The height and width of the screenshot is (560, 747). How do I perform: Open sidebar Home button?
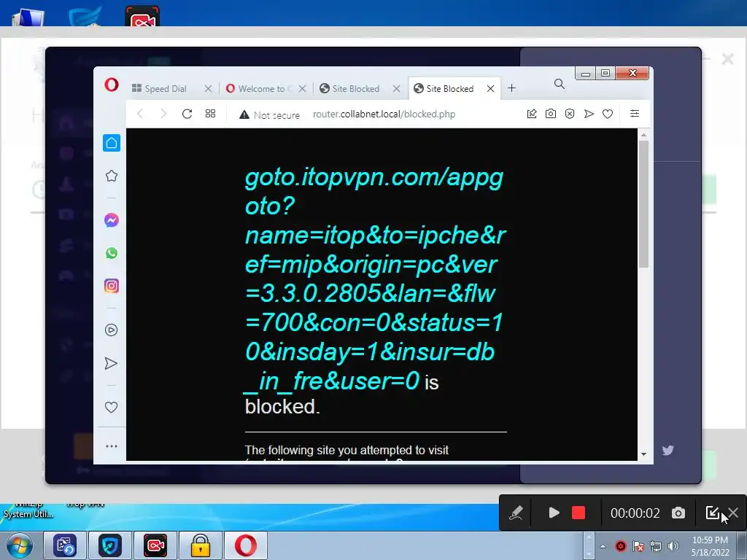112,143
